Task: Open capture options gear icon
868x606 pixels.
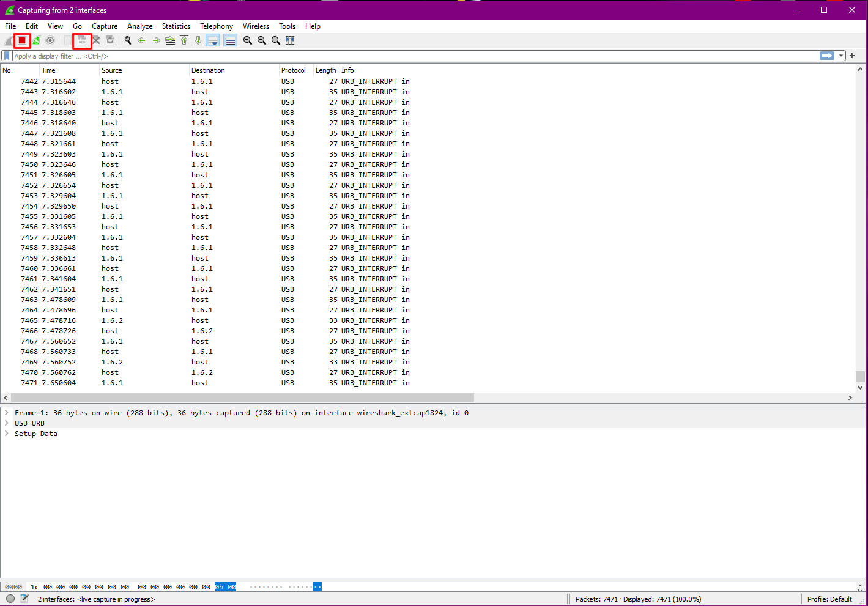Action: 50,40
